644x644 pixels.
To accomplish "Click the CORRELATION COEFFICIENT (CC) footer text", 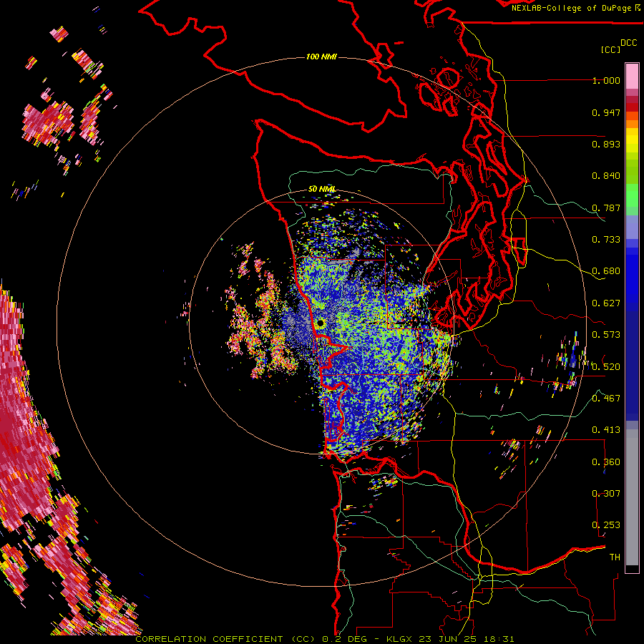I will (x=225, y=639).
